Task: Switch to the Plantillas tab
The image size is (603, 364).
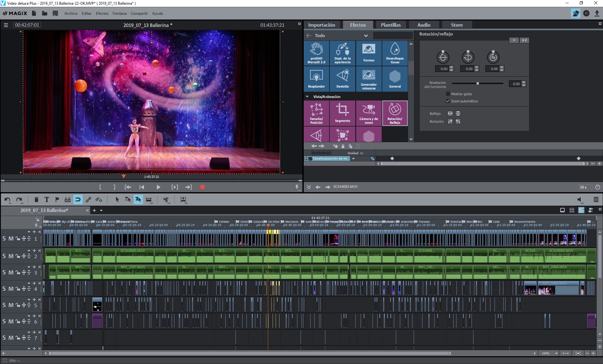Action: [x=391, y=25]
